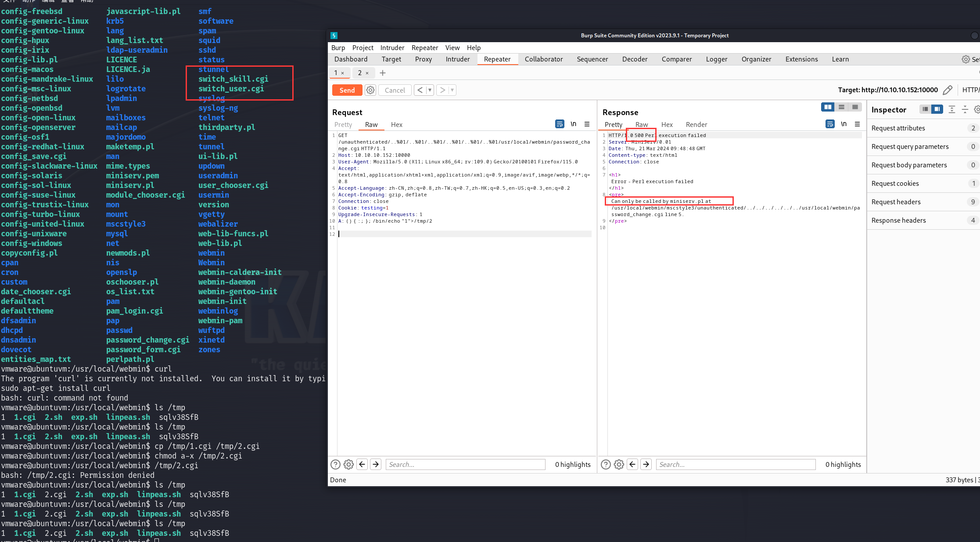Dock Inspector panel to the left
980x542 pixels.
(925, 109)
